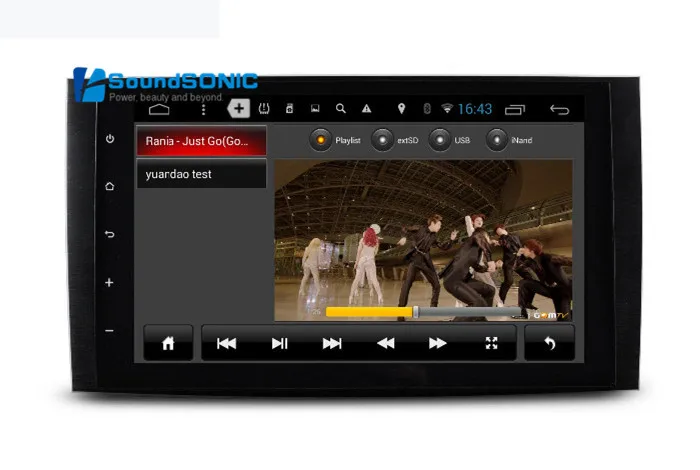This screenshot has width=700, height=470.
Task: Tap the plus icon in the status bar
Action: click(x=239, y=108)
